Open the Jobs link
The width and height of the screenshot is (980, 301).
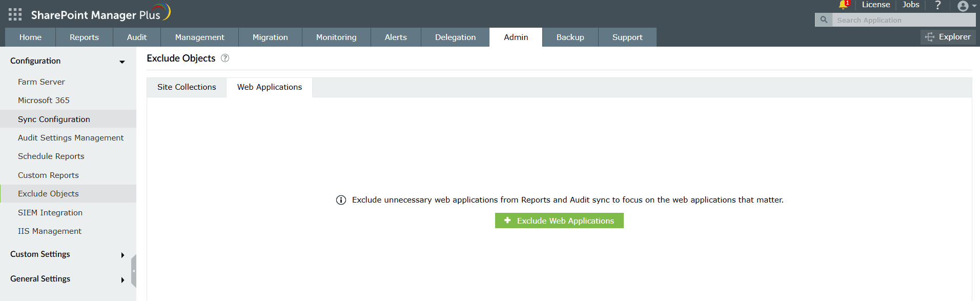(x=911, y=5)
